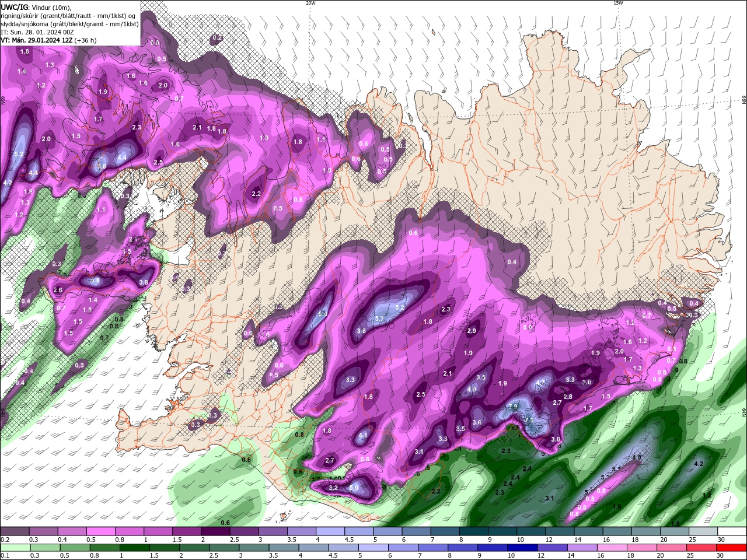Pick the palest green swatch above the 0.1 label
Image resolution: width=747 pixels, height=560 pixels.
coord(15,548)
